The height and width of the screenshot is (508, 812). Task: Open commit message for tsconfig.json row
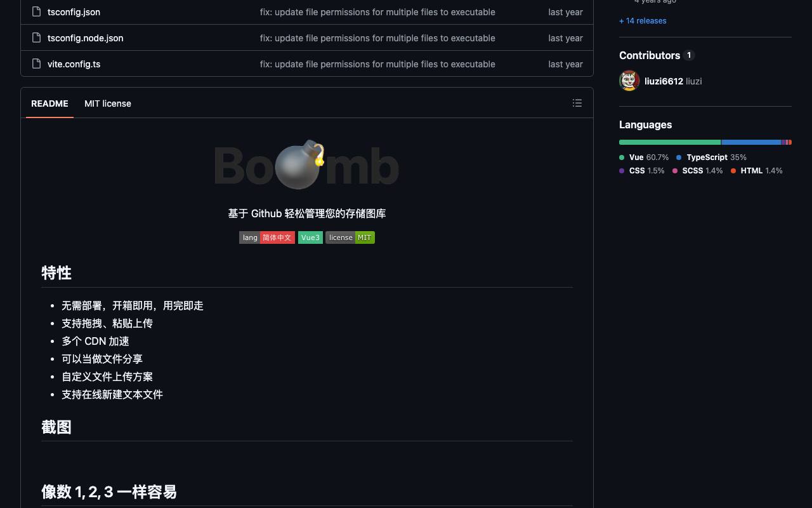(x=377, y=11)
